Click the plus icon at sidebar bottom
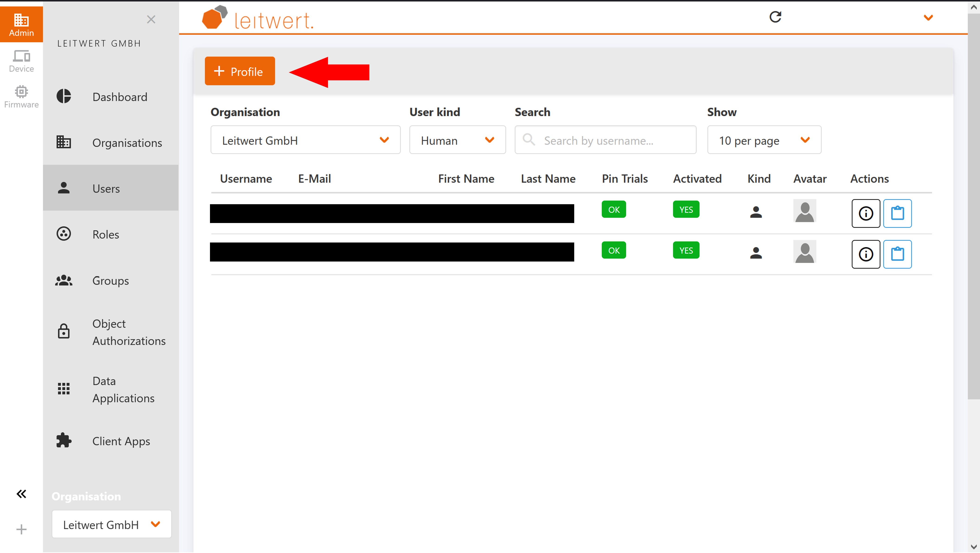 coord(21,529)
